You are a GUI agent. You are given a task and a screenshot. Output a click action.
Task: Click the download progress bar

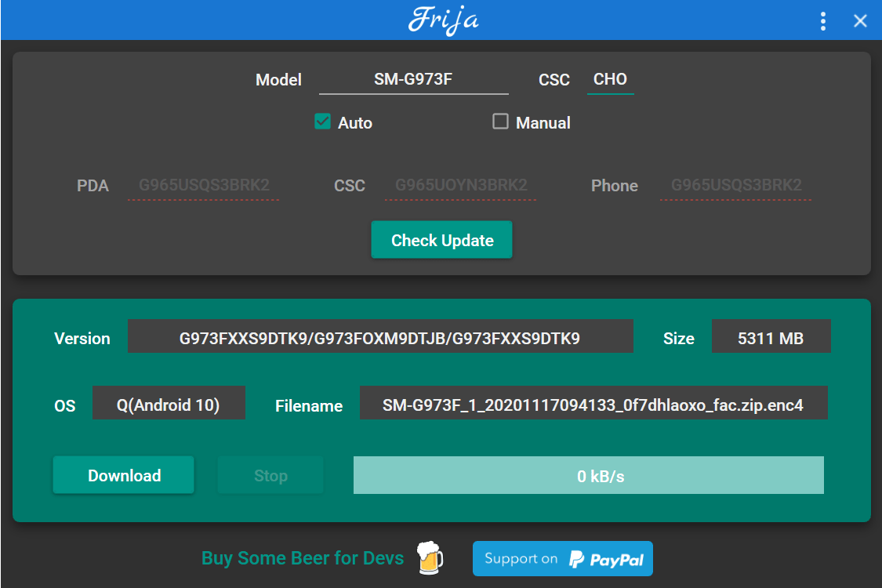588,475
